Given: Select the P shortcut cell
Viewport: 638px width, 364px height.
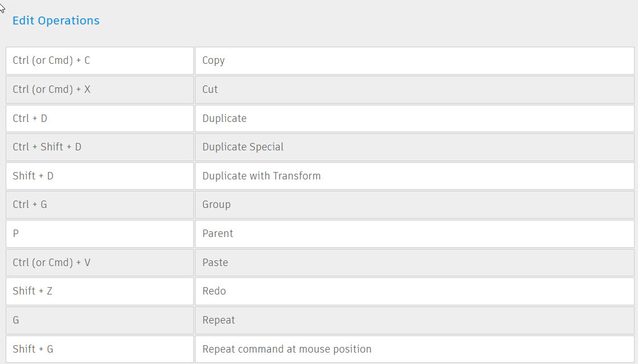Looking at the screenshot, I should pos(100,234).
